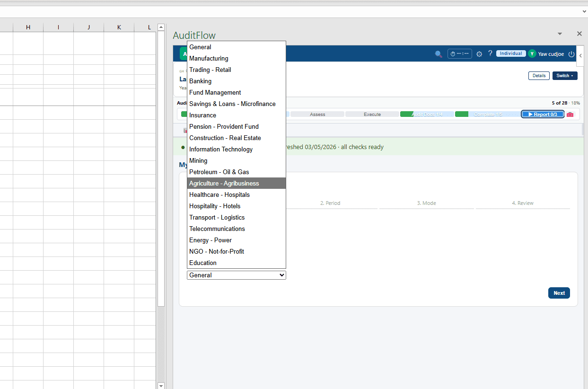Click the Next button
Image resolution: width=588 pixels, height=389 pixels.
[559, 293]
